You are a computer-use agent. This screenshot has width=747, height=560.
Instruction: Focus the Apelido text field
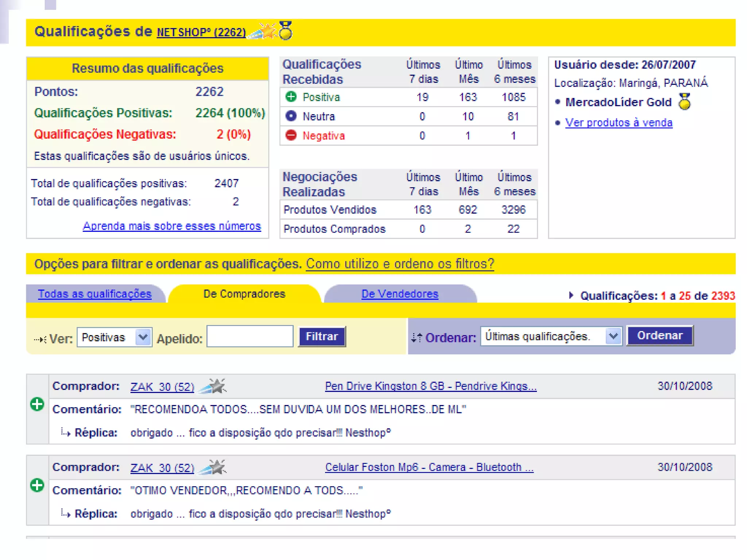250,337
